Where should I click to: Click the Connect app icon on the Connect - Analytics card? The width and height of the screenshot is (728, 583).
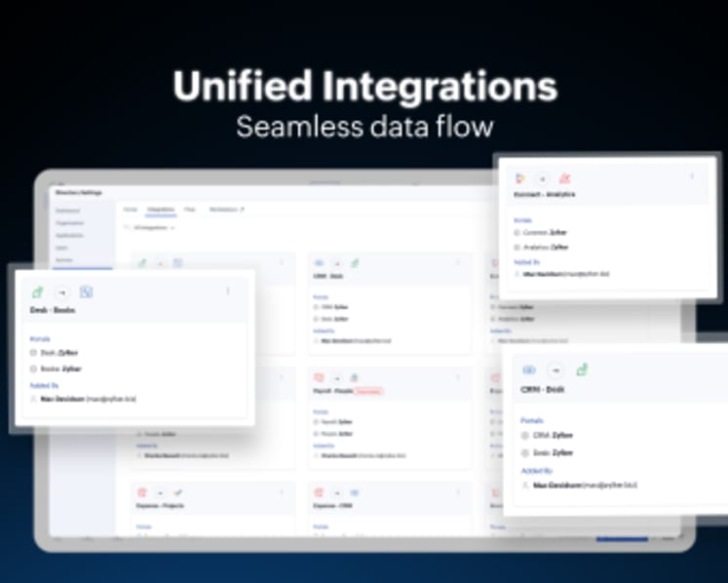pyautogui.click(x=520, y=178)
